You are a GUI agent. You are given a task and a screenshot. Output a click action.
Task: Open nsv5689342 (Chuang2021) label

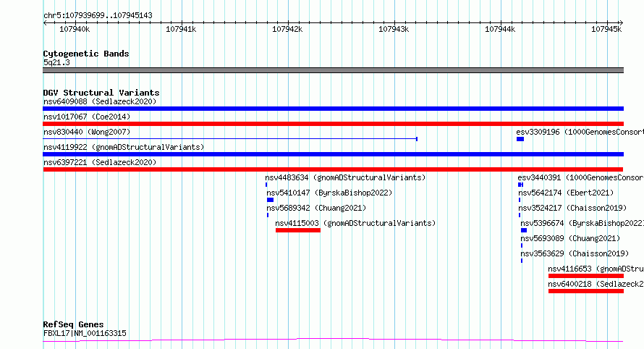pos(316,208)
